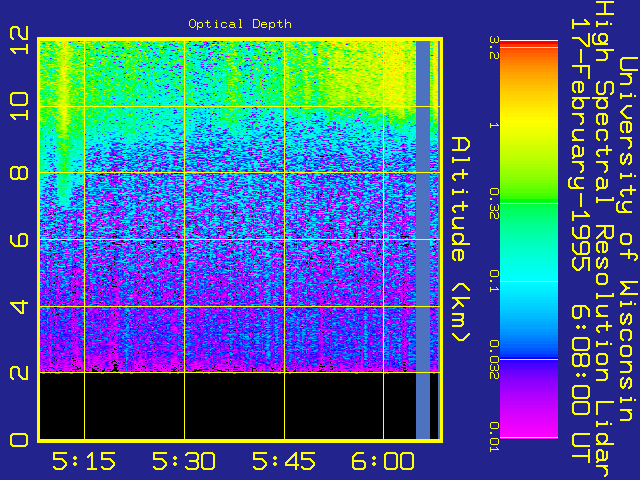Viewport: 640px width, 480px height.
Task: Click the 5:45 time axis label
Action: click(284, 461)
